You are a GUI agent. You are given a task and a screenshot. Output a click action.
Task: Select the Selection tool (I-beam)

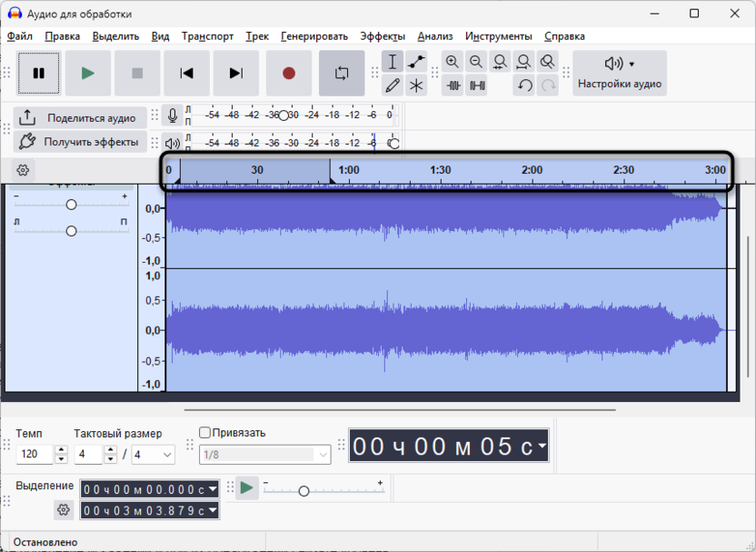tap(393, 61)
